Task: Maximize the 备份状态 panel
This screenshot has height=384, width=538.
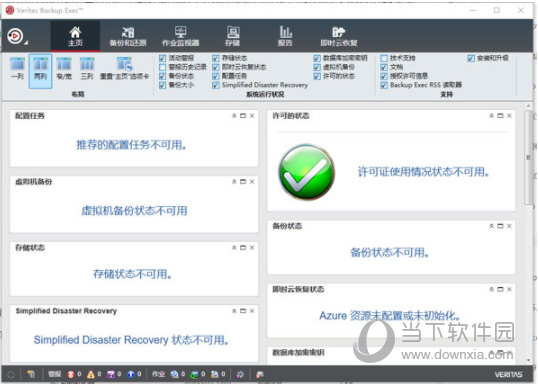Action: pos(500,226)
